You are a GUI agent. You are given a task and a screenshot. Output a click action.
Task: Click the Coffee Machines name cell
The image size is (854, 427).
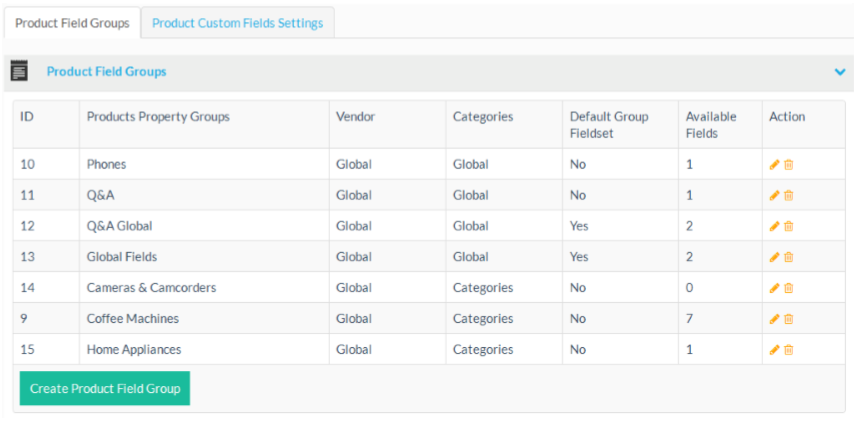point(133,319)
